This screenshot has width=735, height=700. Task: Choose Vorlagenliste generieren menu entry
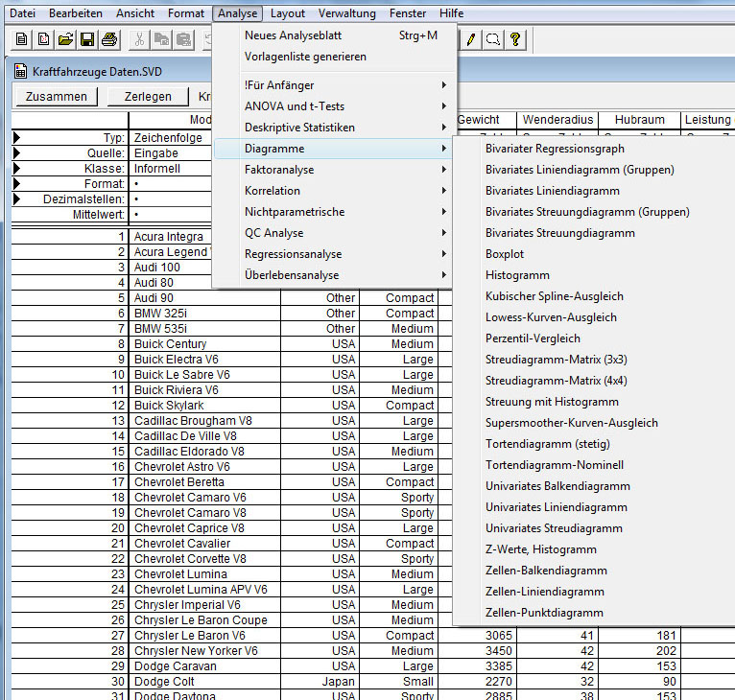tap(332, 57)
